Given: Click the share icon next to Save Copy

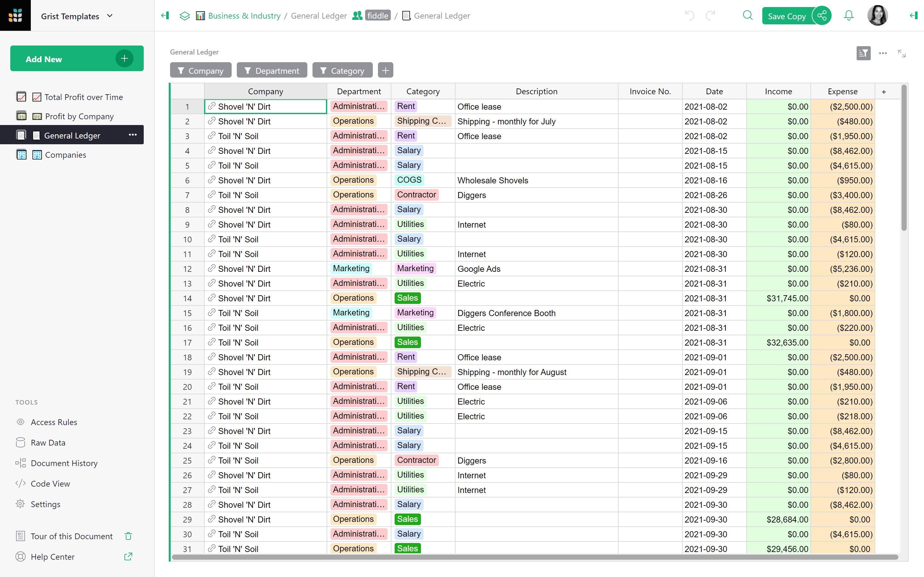Looking at the screenshot, I should pos(822,16).
